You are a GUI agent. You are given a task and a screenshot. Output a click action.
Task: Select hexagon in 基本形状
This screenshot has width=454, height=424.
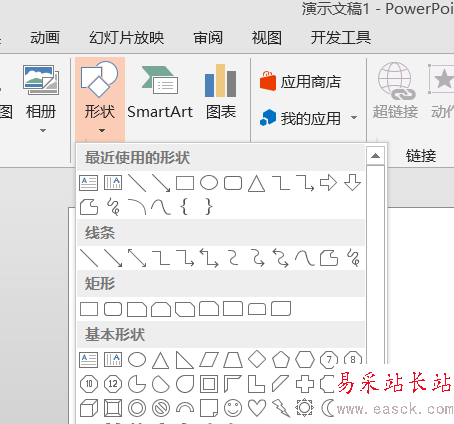click(305, 360)
